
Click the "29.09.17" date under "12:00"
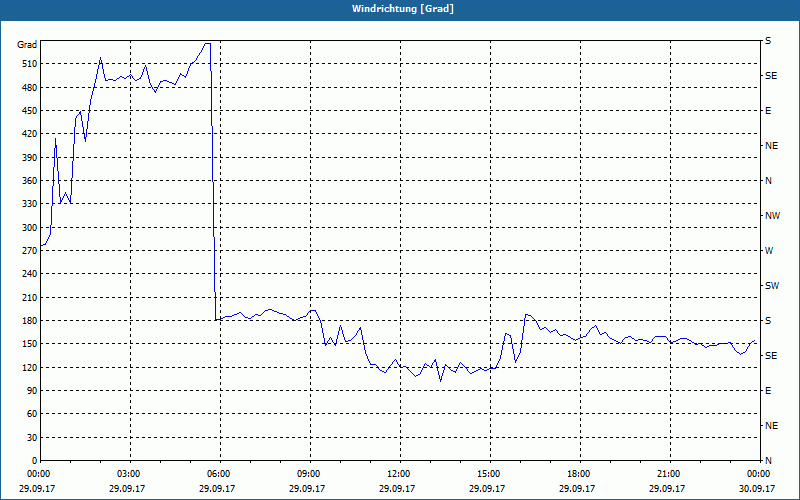tap(397, 488)
